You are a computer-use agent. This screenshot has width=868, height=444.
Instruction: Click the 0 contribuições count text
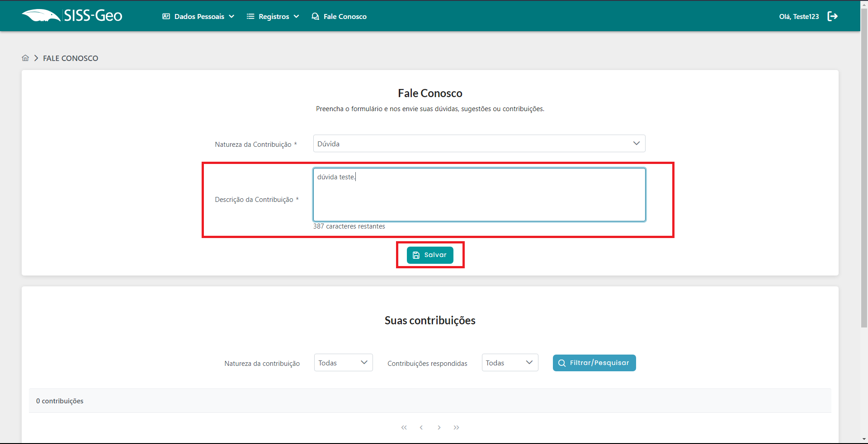point(60,401)
